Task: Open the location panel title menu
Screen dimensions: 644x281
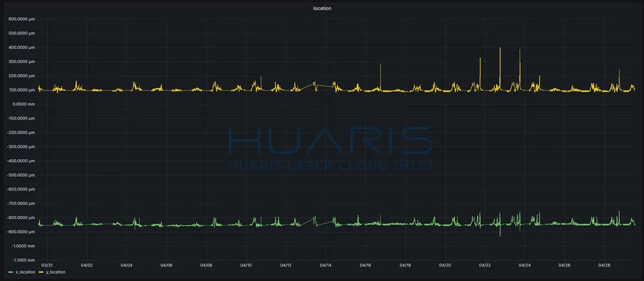Action: (322, 8)
